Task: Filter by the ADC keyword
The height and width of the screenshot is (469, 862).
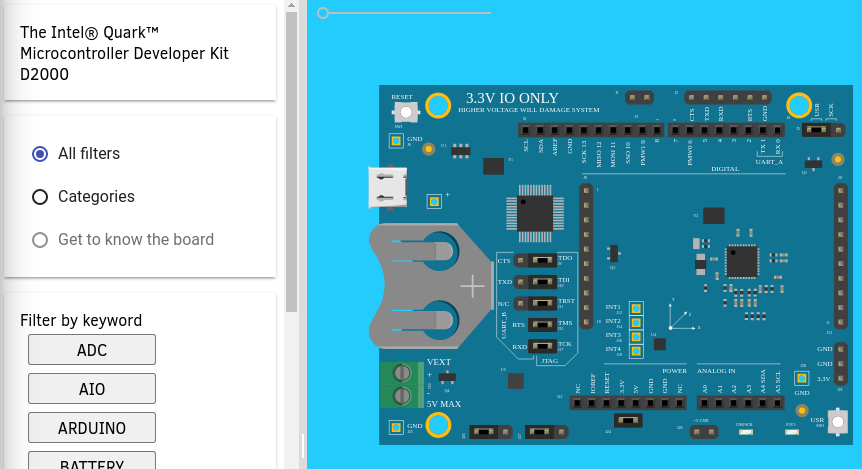Action: pyautogui.click(x=92, y=350)
